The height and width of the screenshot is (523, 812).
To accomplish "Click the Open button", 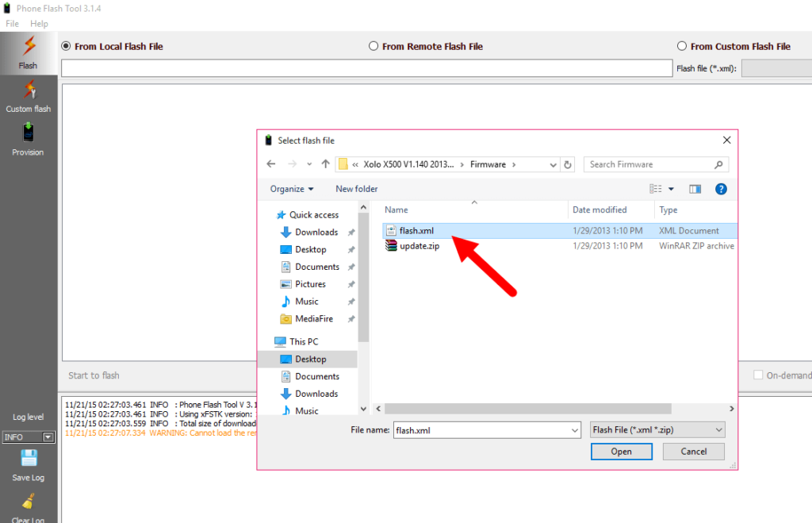I will coord(622,451).
